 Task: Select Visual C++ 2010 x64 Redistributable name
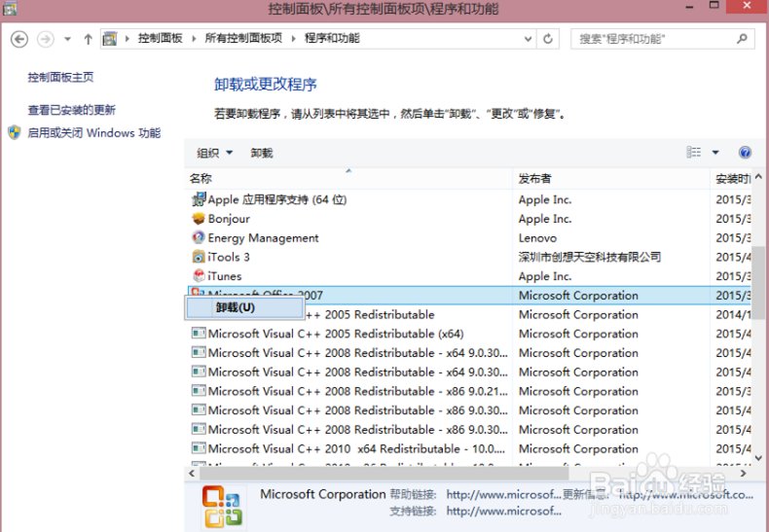click(356, 448)
